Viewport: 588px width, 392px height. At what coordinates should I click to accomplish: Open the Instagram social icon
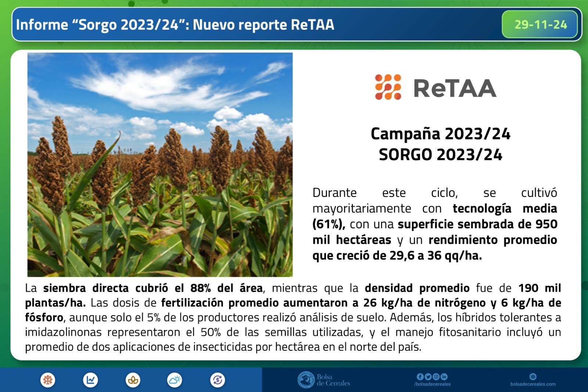pos(436,377)
